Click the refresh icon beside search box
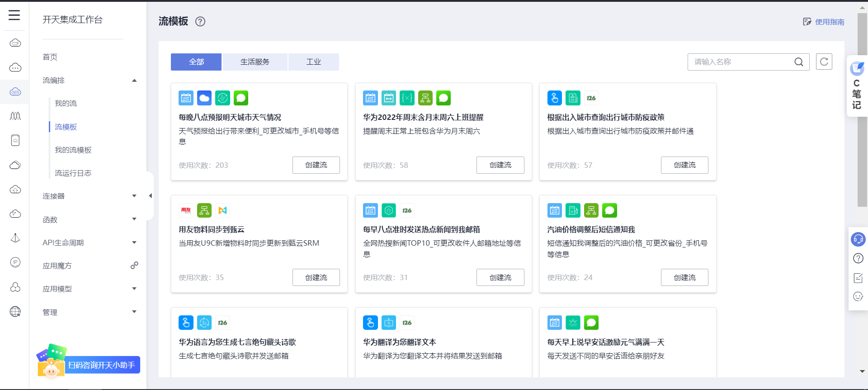The image size is (868, 390). coord(824,62)
